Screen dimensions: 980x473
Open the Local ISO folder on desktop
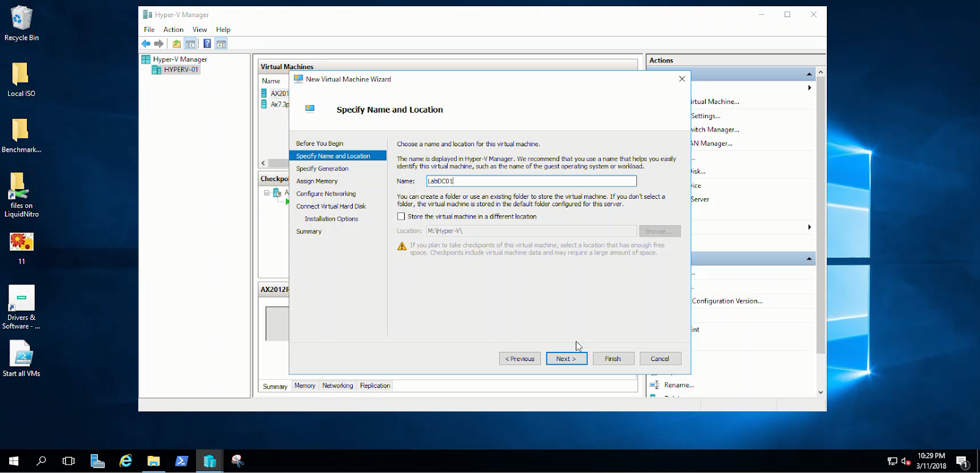coord(21,80)
